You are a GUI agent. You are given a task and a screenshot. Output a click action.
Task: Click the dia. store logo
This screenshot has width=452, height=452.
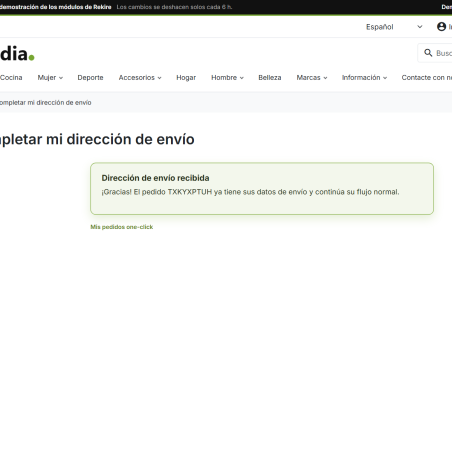click(x=17, y=54)
